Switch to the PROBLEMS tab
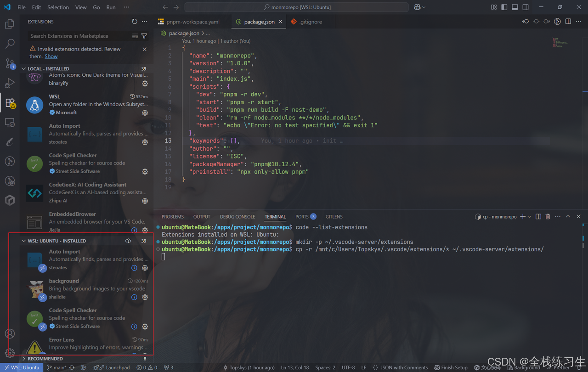Viewport: 588px width, 372px height. click(173, 216)
